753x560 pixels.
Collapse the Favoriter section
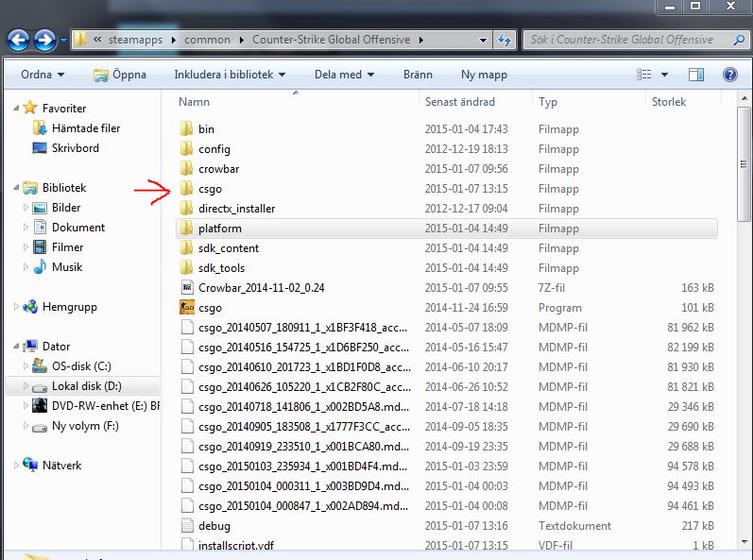tap(16, 108)
